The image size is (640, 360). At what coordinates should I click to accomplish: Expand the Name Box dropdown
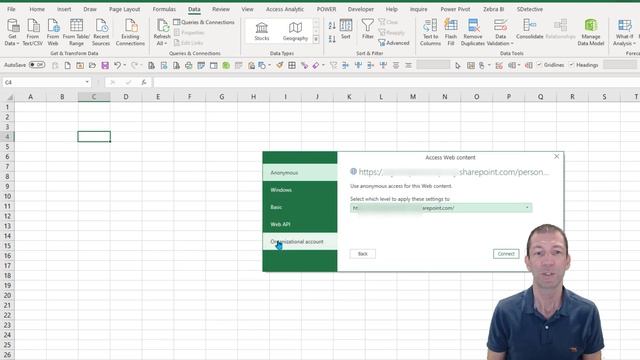click(87, 82)
